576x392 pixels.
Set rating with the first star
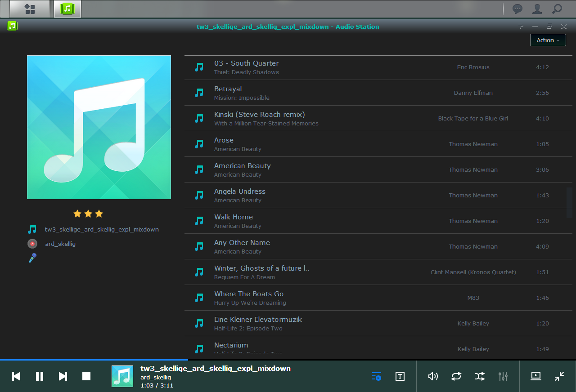click(77, 214)
